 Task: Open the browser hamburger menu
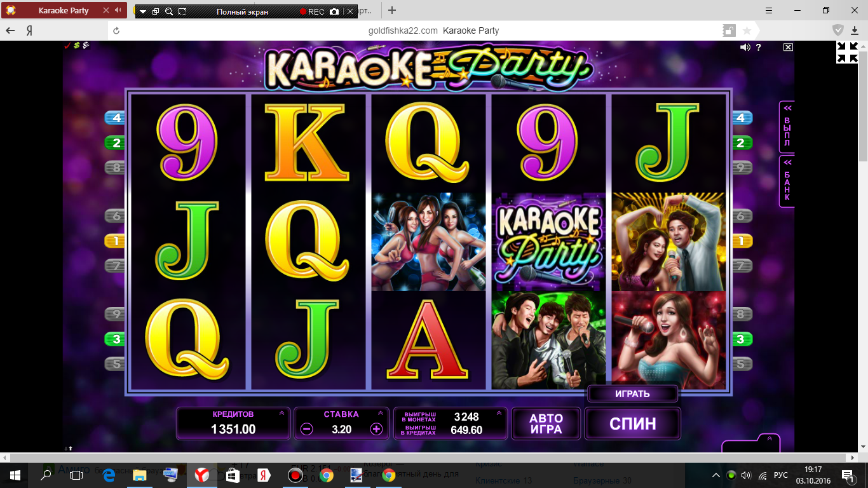point(769,10)
